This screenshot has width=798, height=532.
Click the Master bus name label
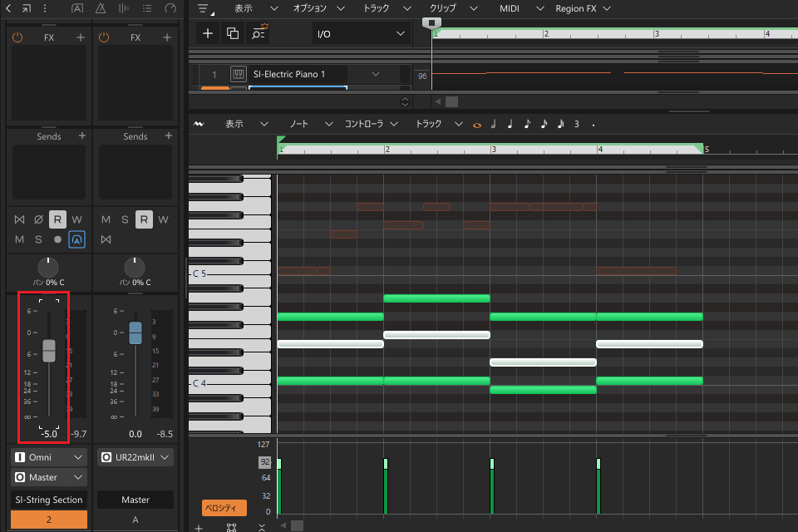pos(135,500)
